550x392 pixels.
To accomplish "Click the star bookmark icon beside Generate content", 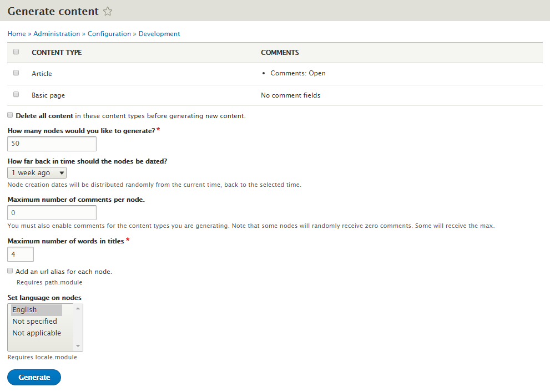I will [108, 11].
